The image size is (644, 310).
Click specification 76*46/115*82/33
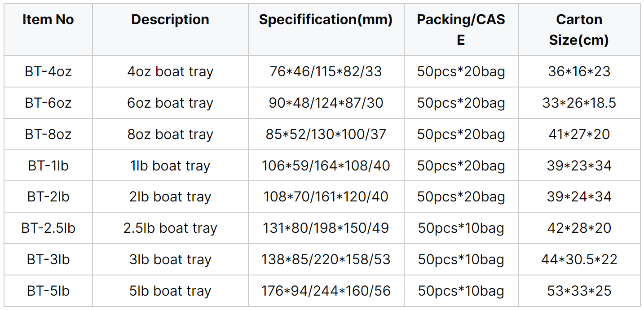tap(326, 72)
